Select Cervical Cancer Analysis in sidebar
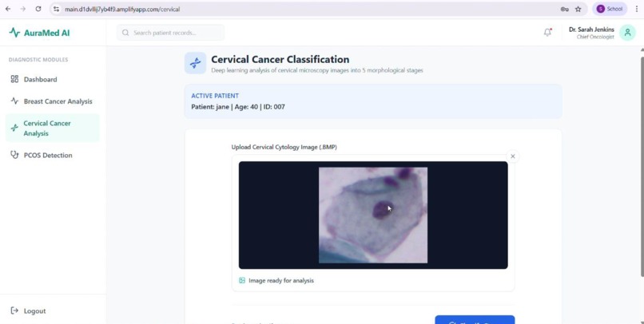The image size is (644, 324). [52, 128]
